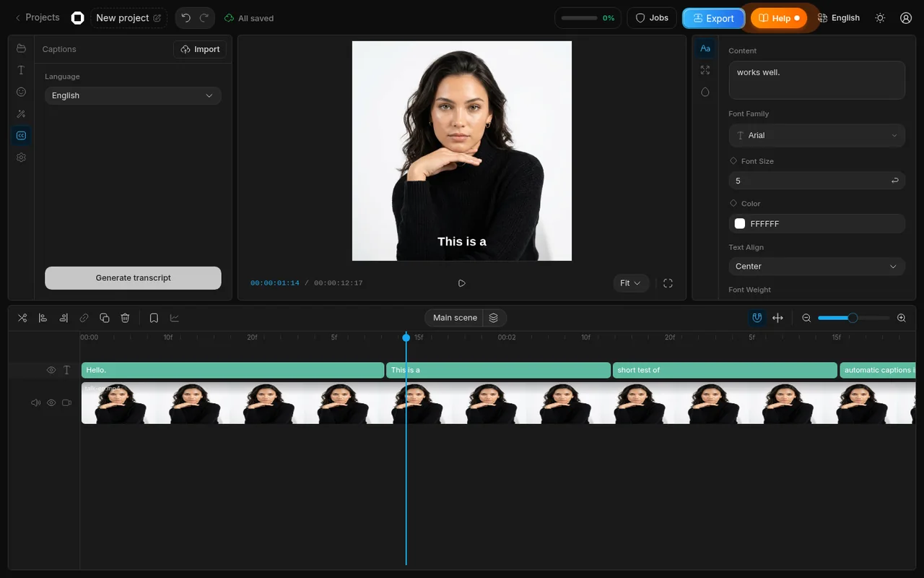This screenshot has width=924, height=578.
Task: Zoom in the timeline
Action: click(x=901, y=318)
